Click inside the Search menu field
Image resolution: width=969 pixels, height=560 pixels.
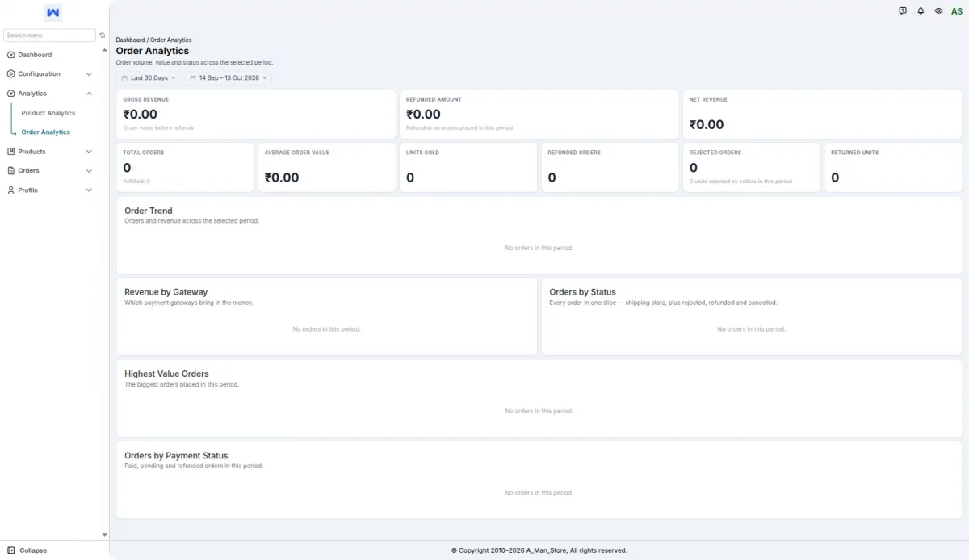pyautogui.click(x=49, y=36)
